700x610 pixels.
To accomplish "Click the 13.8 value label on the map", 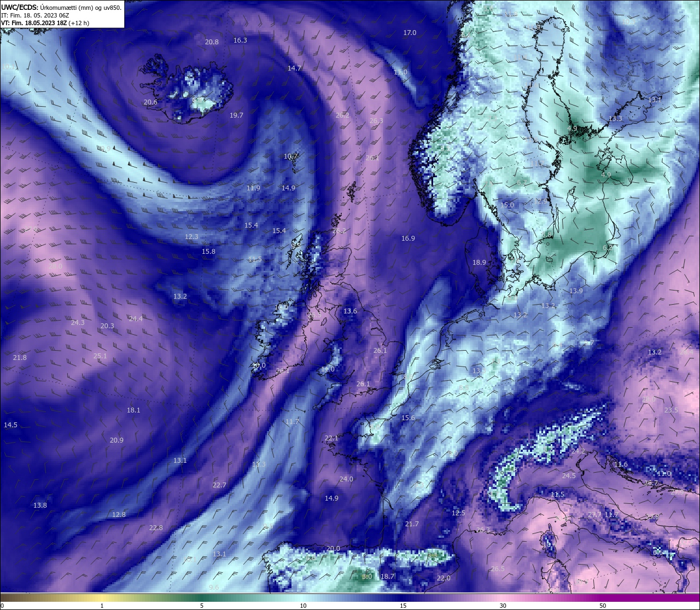I will coord(40,506).
